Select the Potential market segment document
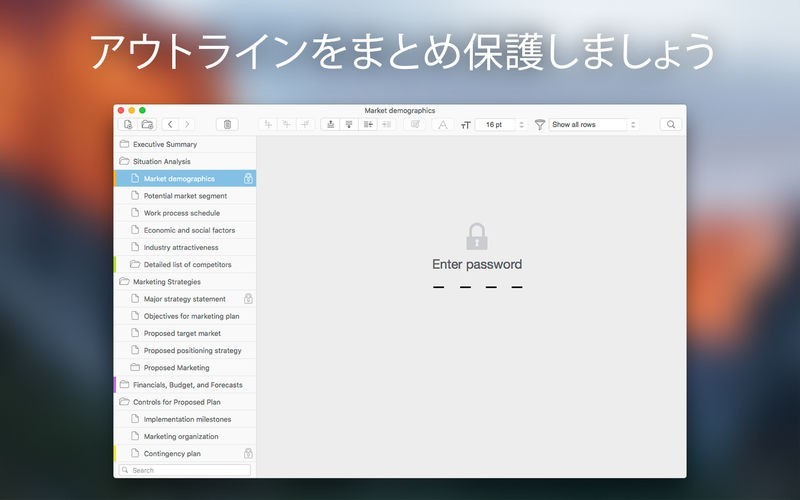The height and width of the screenshot is (500, 800). tap(185, 196)
